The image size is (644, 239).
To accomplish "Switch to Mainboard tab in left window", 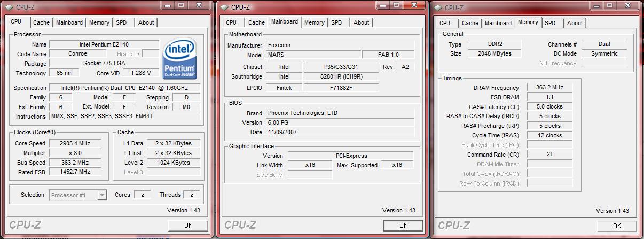I will pyautogui.click(x=69, y=22).
